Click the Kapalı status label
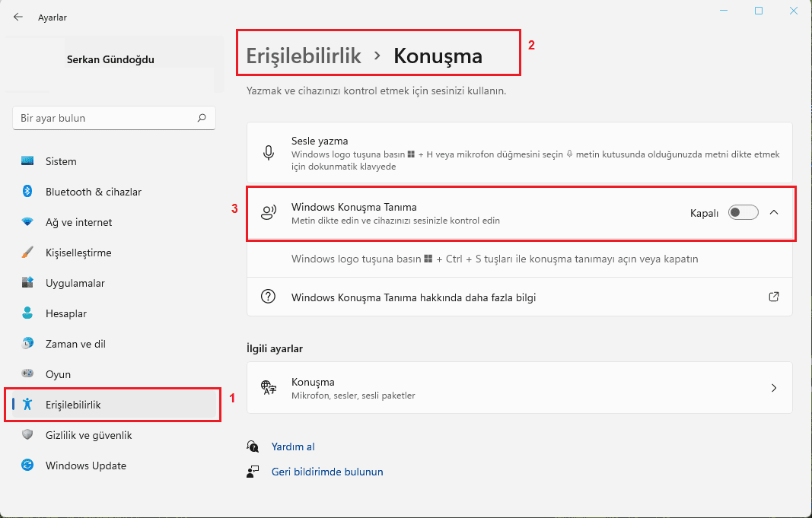This screenshot has width=812, height=518. coord(704,213)
